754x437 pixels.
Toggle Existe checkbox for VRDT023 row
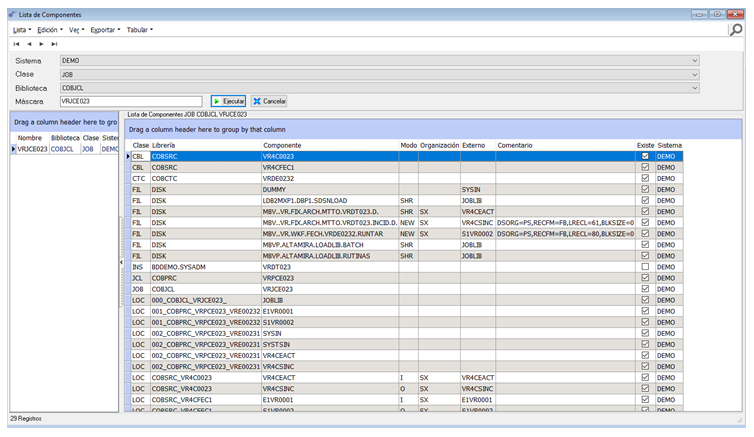pos(645,266)
